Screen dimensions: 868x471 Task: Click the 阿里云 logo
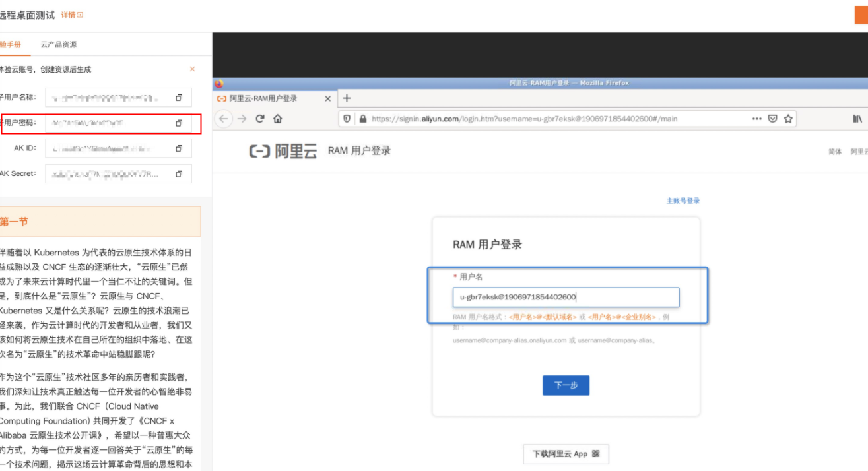283,151
